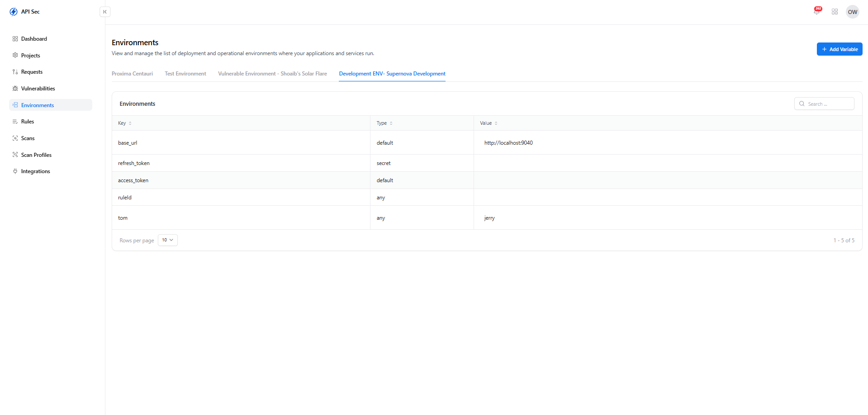Open the Dashboard menu item

click(51, 39)
